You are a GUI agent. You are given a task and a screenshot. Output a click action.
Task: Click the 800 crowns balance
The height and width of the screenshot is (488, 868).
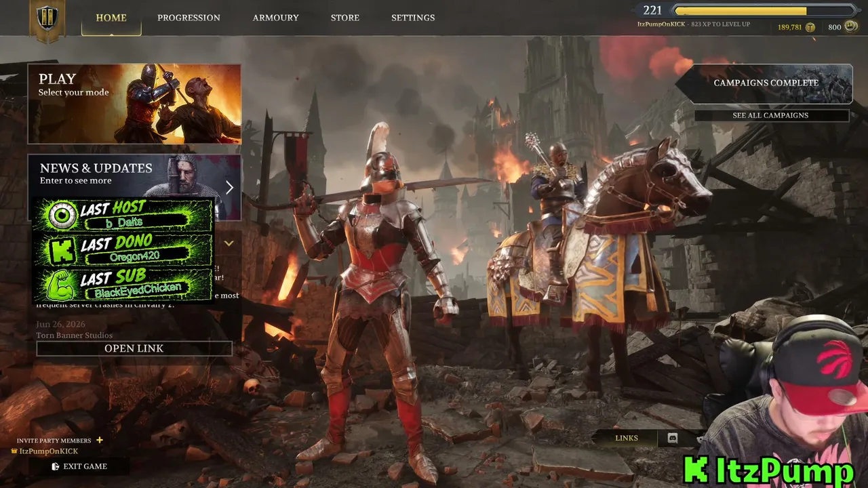click(834, 27)
